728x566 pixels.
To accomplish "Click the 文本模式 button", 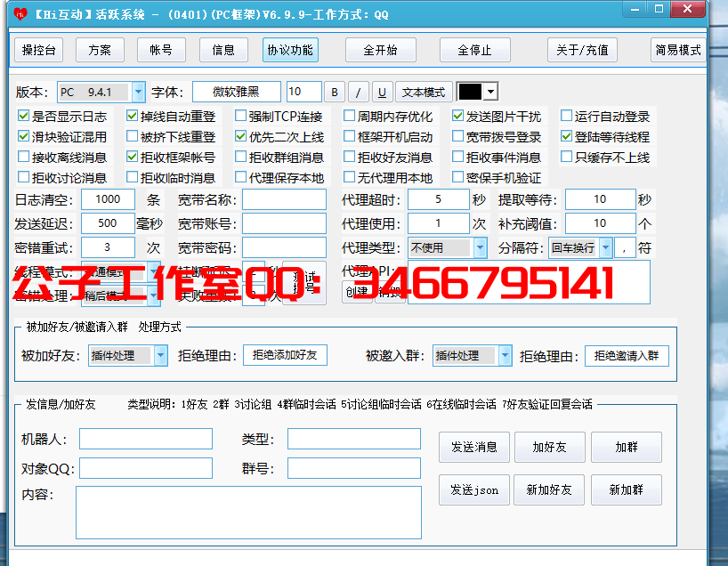I will [x=424, y=92].
